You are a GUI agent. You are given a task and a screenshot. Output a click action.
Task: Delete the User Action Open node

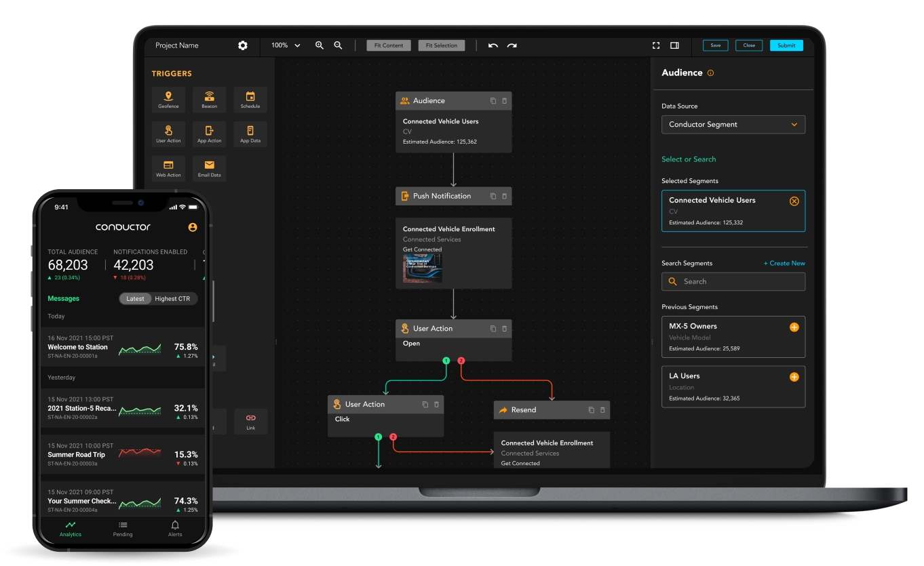[504, 329]
